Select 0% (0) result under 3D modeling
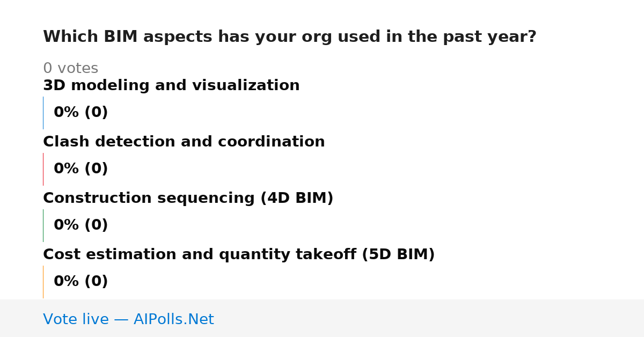Screen dimensions: 644x337 [81, 113]
